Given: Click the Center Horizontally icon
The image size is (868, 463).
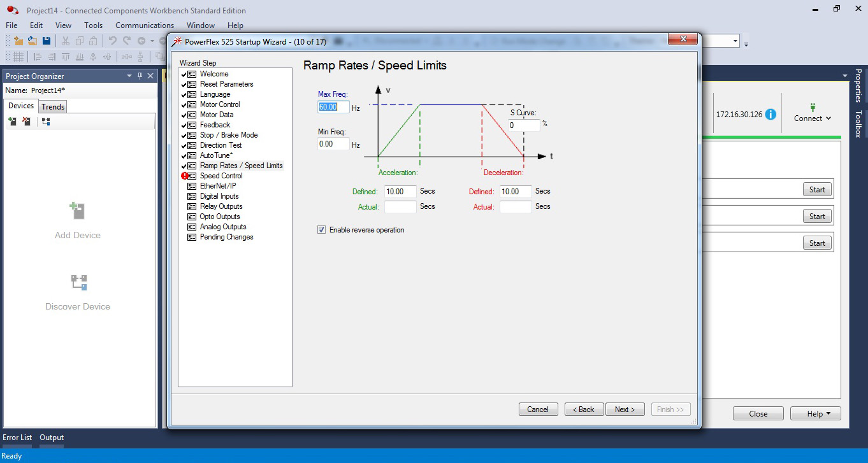Looking at the screenshot, I should coord(107,57).
